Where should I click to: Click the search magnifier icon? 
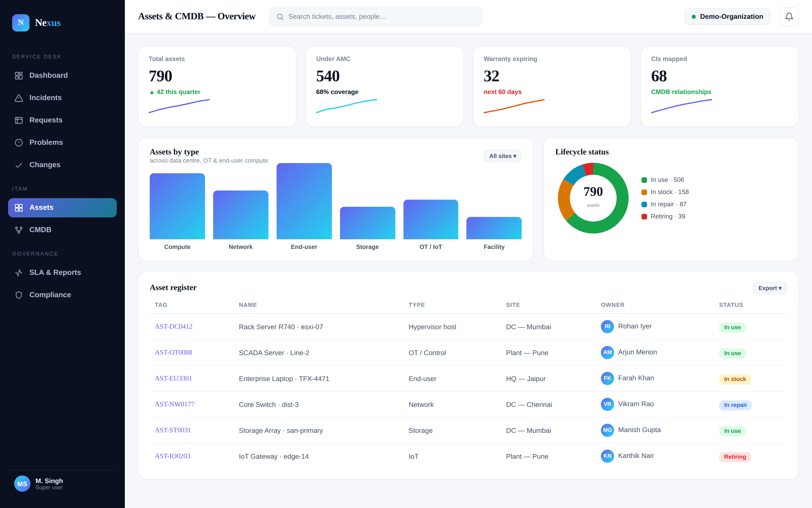pos(280,17)
